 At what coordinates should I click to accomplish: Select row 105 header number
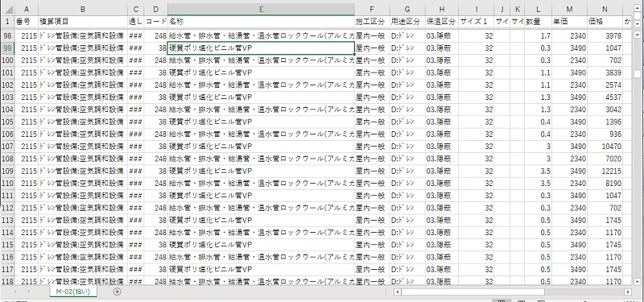(7, 122)
